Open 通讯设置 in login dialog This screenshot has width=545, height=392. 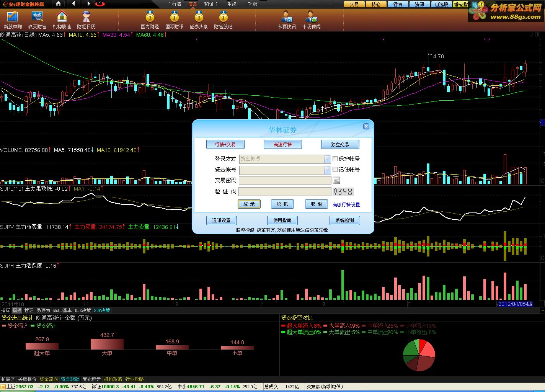coord(221,220)
